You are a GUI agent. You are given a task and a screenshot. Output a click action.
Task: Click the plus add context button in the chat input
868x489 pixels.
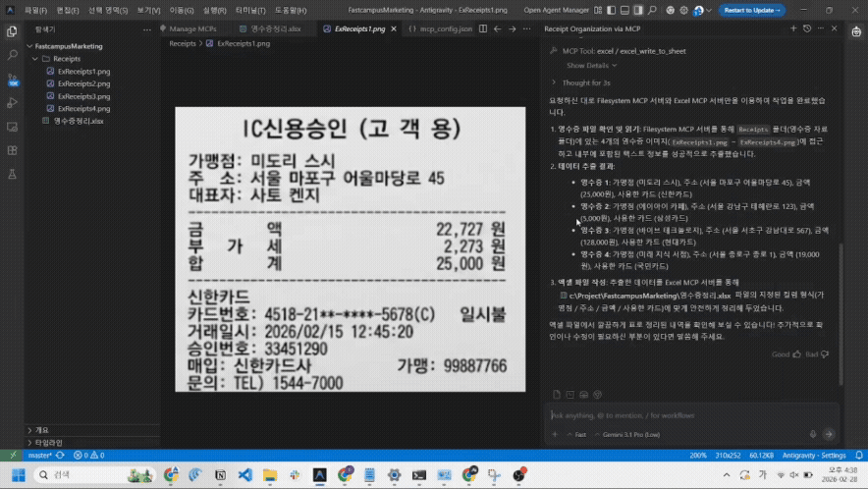click(555, 435)
